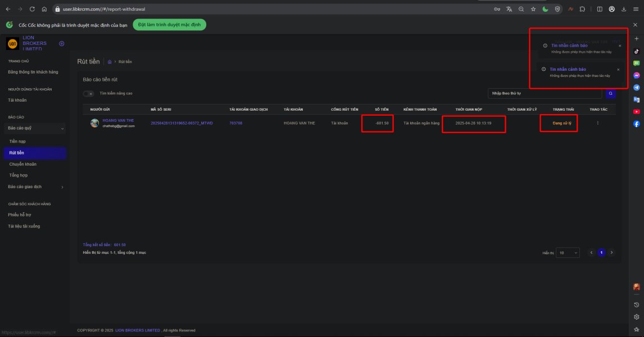
Task: Open the TikTok sidebar icon
Action: 636,51
